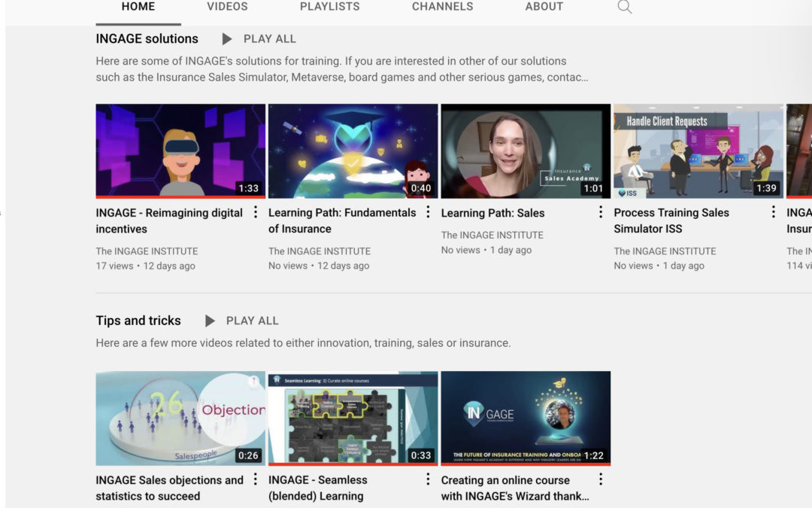Open the Reimagining digital incentives thumbnail
Screen dimensions: 812x508
pos(180,150)
